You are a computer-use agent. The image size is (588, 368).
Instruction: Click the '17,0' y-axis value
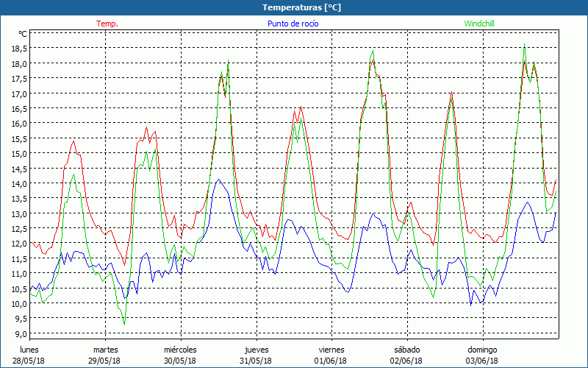click(x=19, y=93)
